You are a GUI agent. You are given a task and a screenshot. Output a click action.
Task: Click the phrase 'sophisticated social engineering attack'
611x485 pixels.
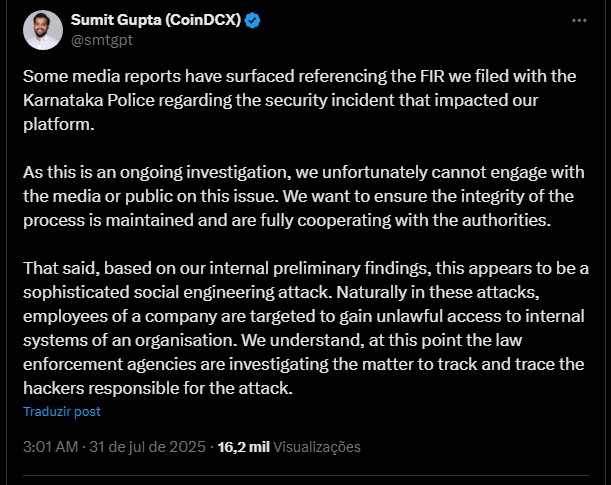tap(178, 292)
